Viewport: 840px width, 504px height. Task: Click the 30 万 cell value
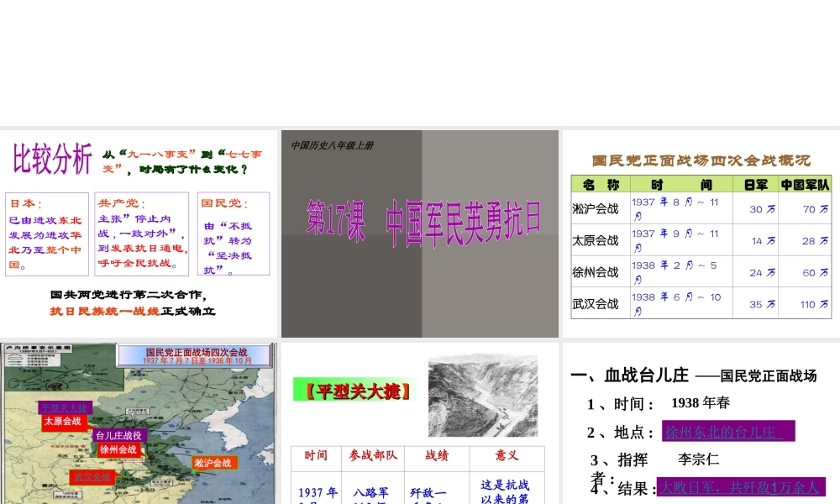coord(763,209)
